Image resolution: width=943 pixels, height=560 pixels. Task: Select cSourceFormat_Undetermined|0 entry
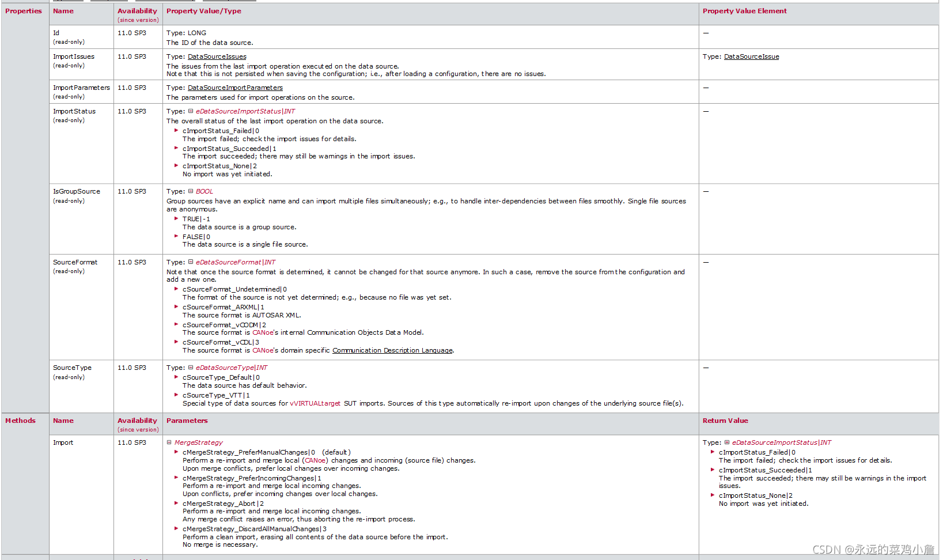(x=234, y=289)
